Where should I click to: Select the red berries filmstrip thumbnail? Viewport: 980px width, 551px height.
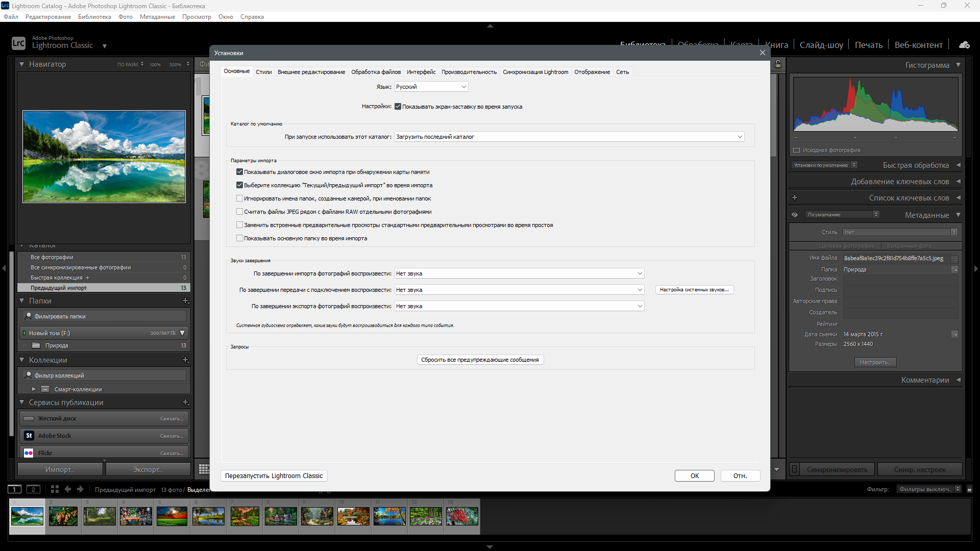point(462,516)
